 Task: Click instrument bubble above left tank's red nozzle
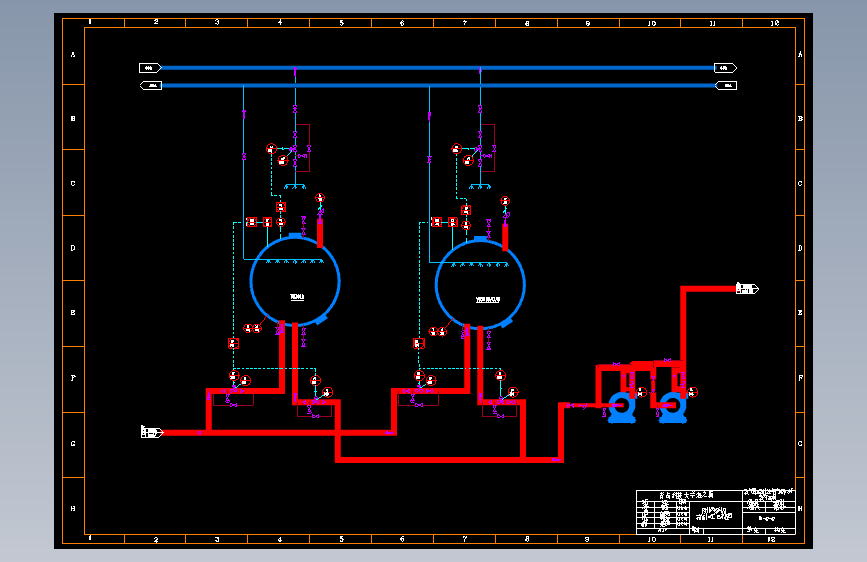tap(320, 197)
